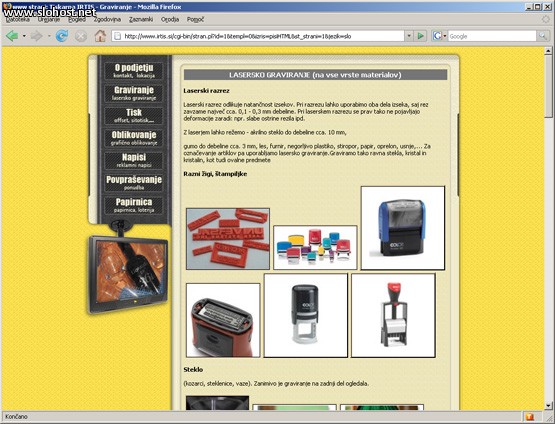Click the red rubber stamp plates thumbnail
Viewport: 555px width, 424px height.
228,239
